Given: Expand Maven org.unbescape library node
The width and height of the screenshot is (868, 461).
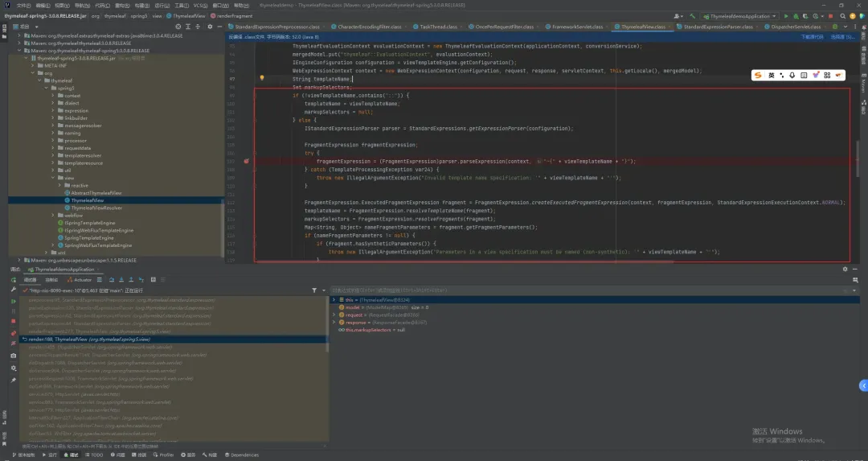Looking at the screenshot, I should pyautogui.click(x=19, y=260).
